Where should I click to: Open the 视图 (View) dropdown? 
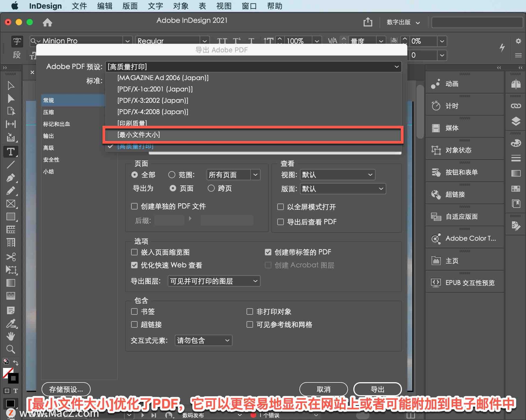(x=338, y=175)
